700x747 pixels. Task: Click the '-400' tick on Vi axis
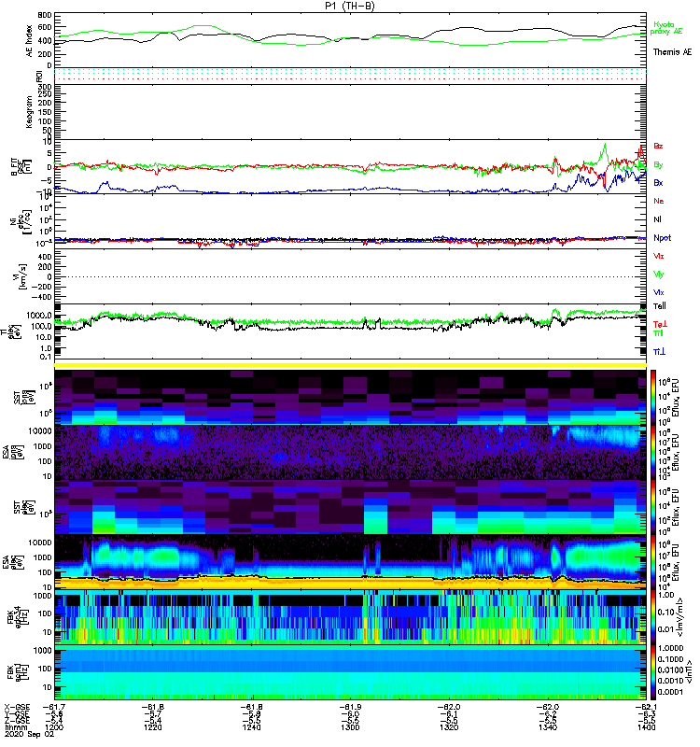[x=42, y=297]
